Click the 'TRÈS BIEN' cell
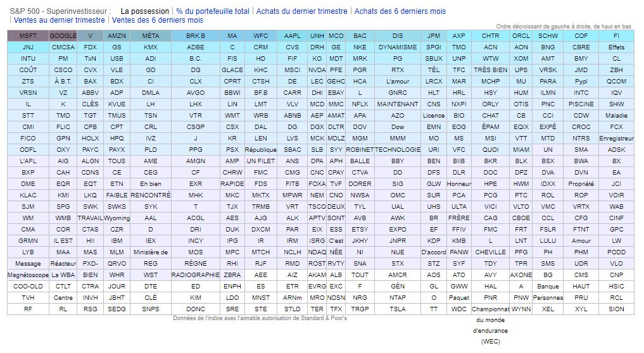The height and width of the screenshot is (353, 644). coord(490,70)
